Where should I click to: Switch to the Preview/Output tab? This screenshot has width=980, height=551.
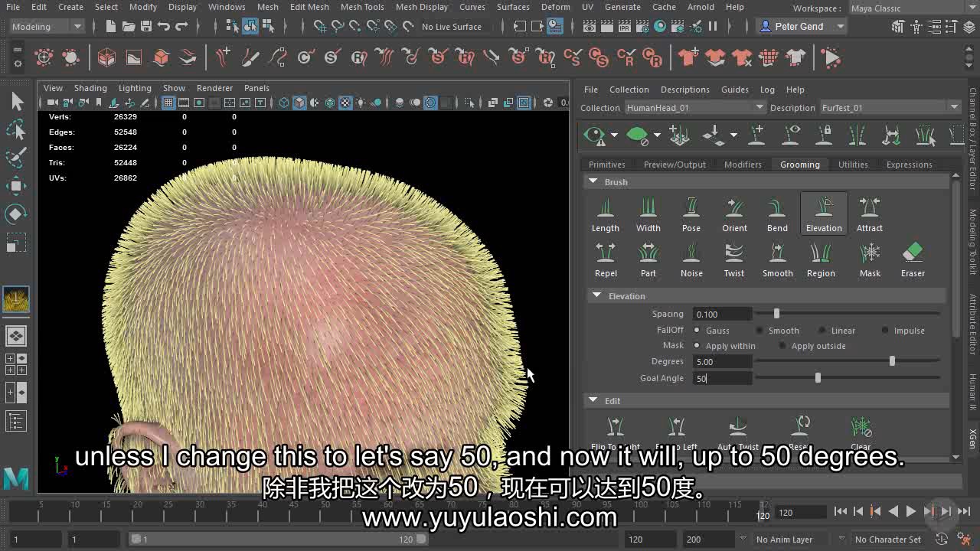tap(675, 165)
